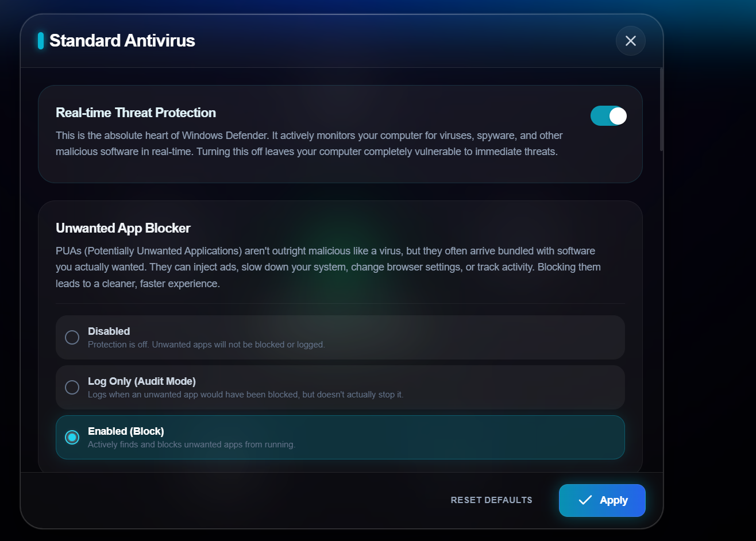Click the 'Protection is off' description text
Viewport: 756px width, 541px height.
point(206,345)
